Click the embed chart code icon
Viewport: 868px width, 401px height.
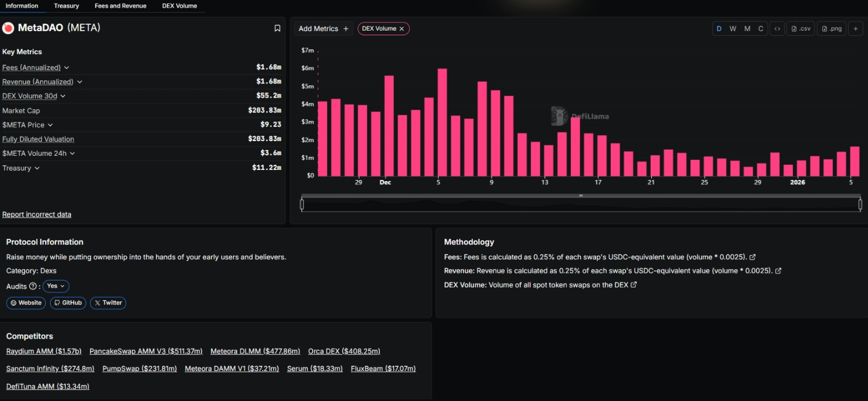click(x=777, y=29)
